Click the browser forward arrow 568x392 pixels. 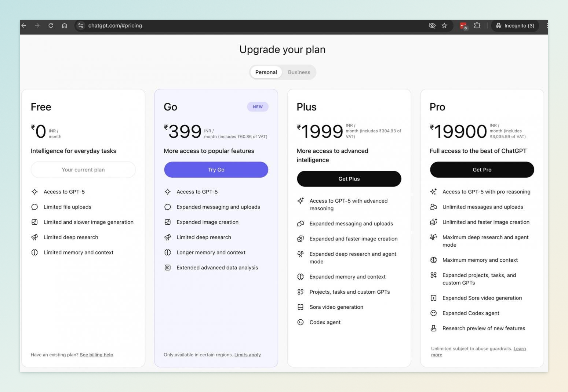click(37, 26)
